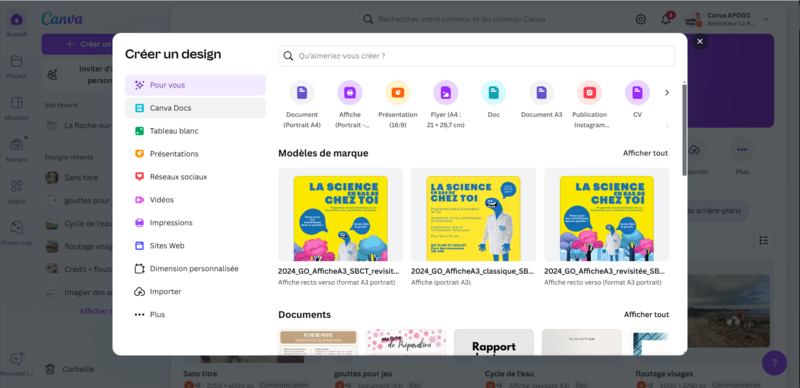Click Importer in the design dialog
The width and height of the screenshot is (800, 388).
[195, 292]
